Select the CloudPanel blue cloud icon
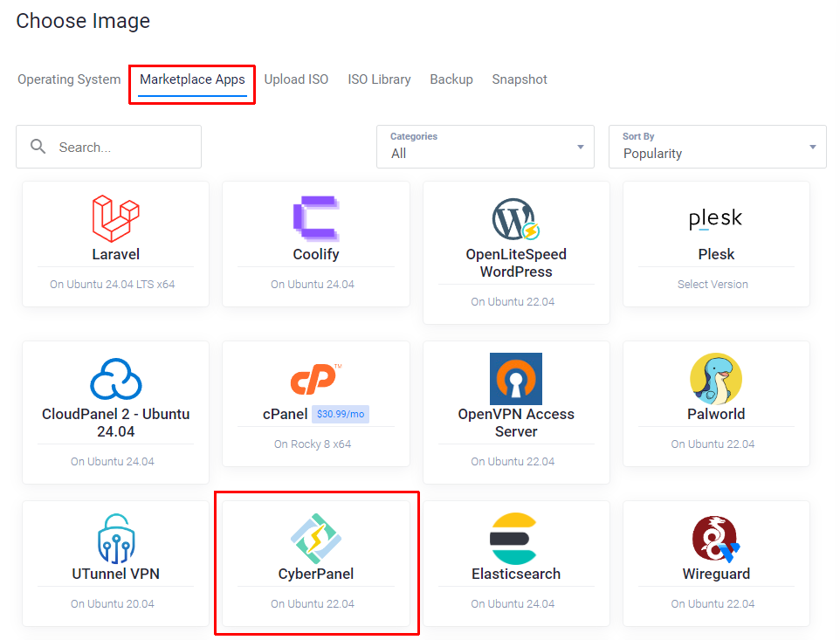840x640 pixels. tap(116, 379)
